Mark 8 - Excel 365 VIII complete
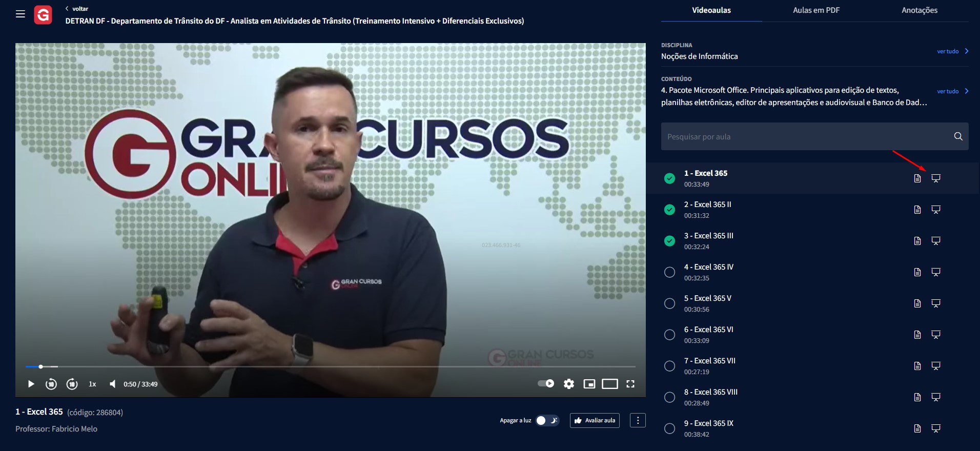Image resolution: width=980 pixels, height=451 pixels. tap(669, 397)
